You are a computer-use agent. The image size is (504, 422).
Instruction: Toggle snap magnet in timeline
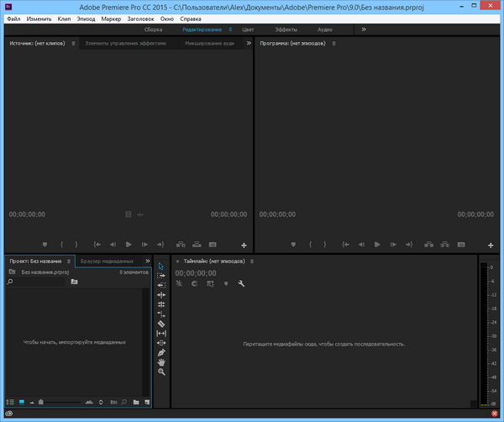click(194, 284)
